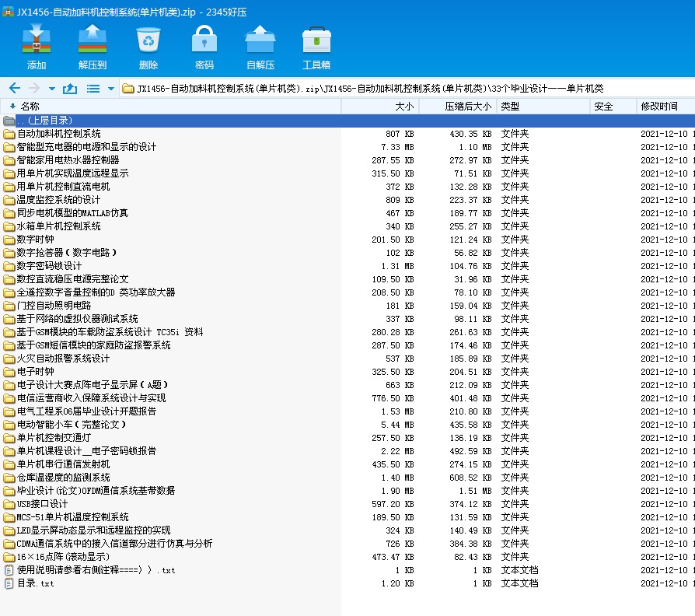The image size is (695, 616).
Task: Open the view mode dropdown arrow
Action: [111, 89]
